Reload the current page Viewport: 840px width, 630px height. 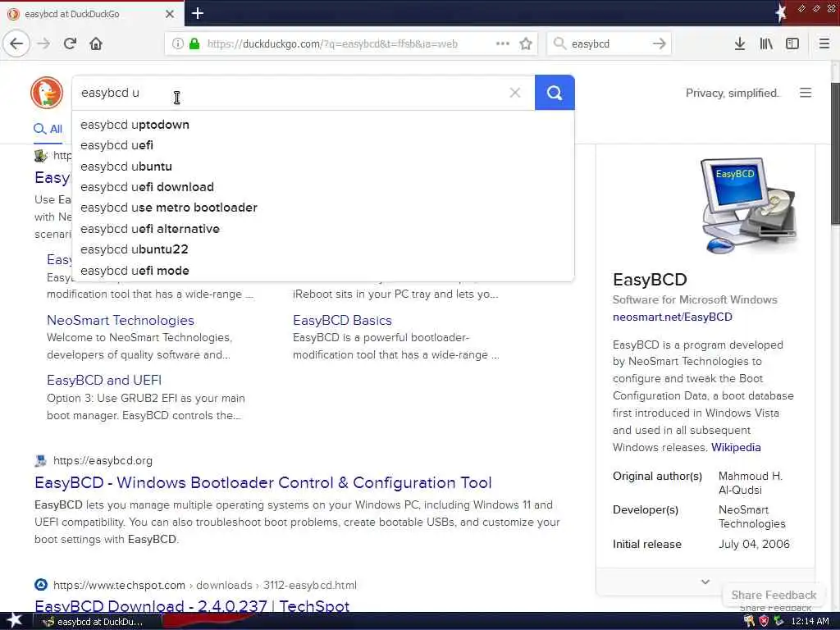tap(70, 43)
